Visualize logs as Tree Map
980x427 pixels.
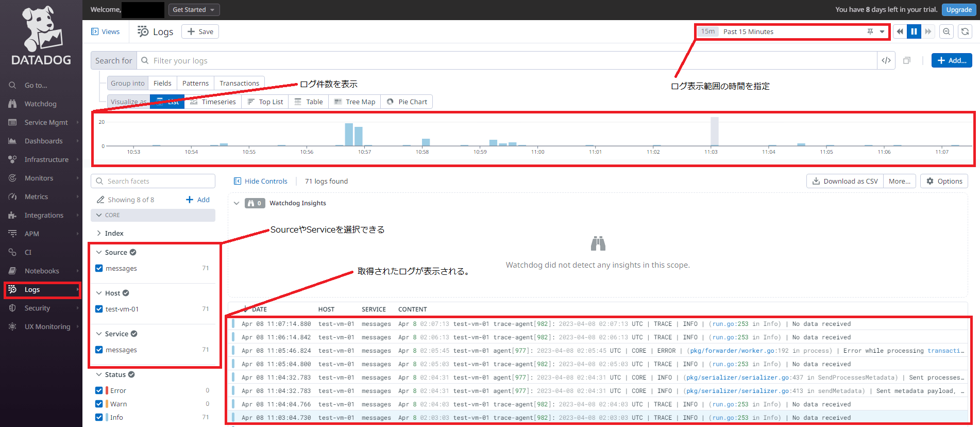coord(355,102)
